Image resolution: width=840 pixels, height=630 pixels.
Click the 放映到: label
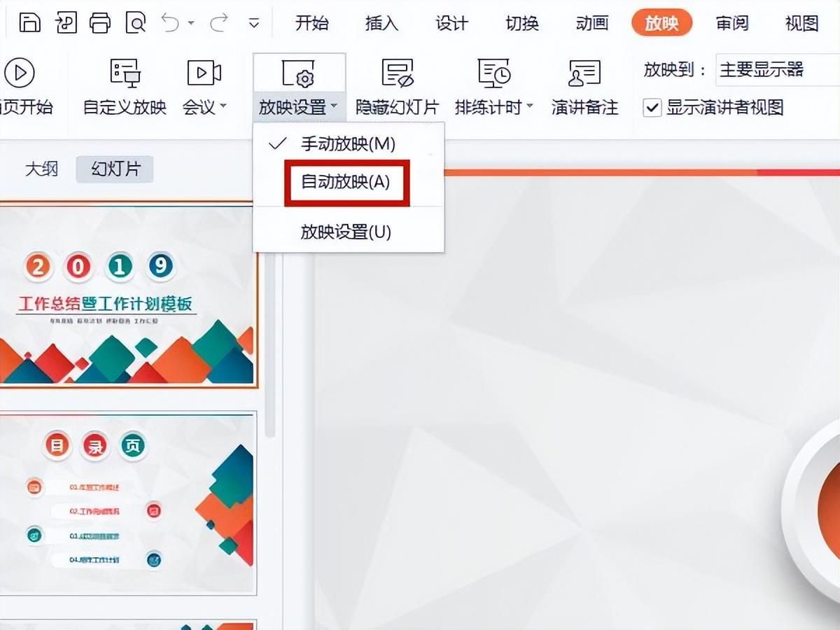click(x=675, y=70)
